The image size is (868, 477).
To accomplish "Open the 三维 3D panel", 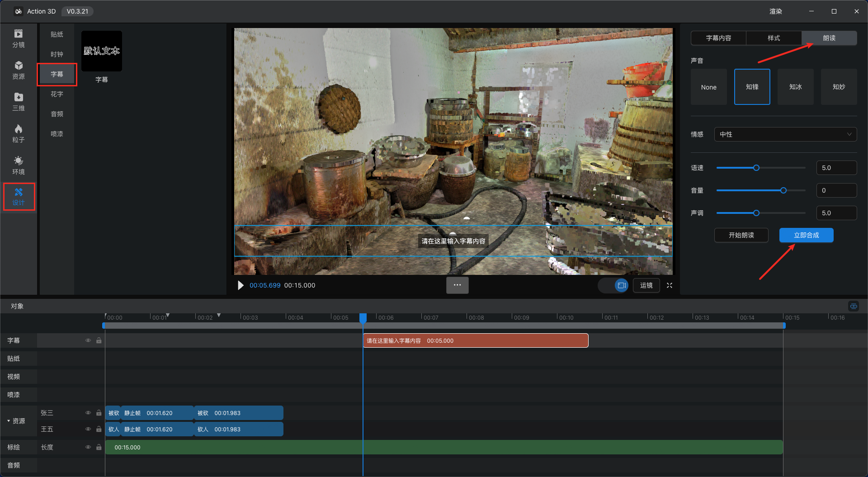I will tap(19, 102).
